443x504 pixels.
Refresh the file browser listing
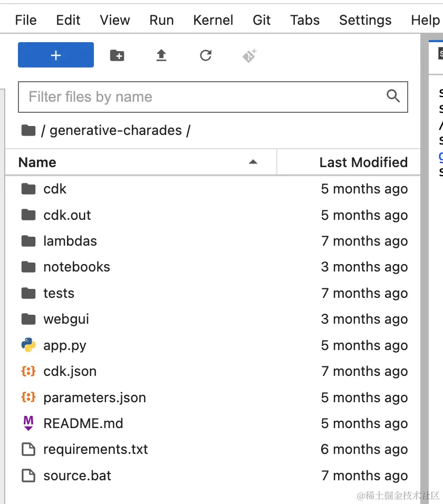[x=206, y=55]
